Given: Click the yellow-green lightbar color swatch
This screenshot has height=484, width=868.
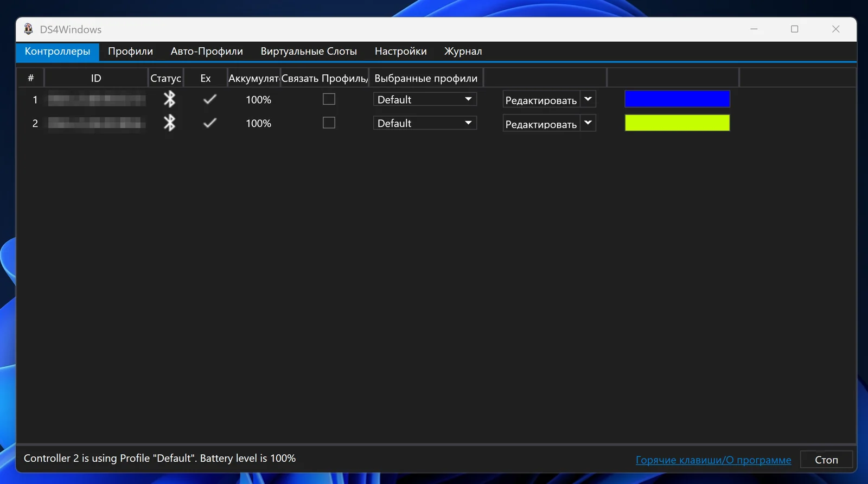Looking at the screenshot, I should click(677, 123).
